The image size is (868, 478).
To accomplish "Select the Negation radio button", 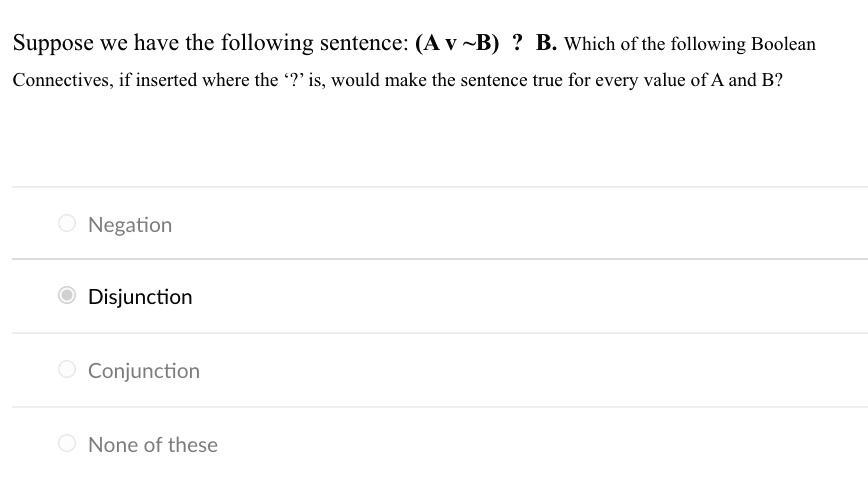I will (67, 223).
